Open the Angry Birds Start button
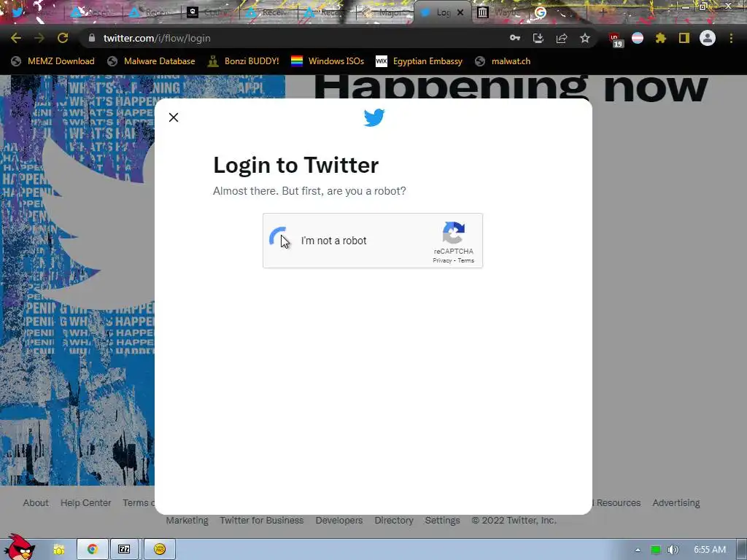747x560 pixels. 19,548
